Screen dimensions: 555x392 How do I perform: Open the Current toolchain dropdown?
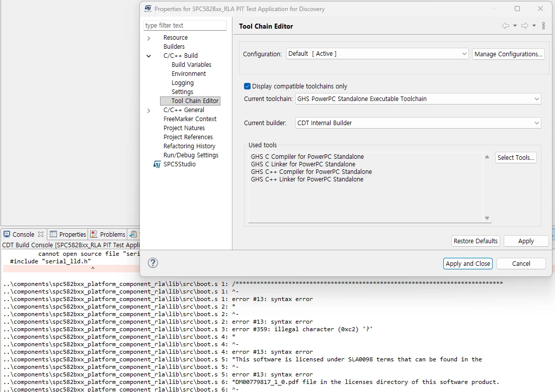418,99
